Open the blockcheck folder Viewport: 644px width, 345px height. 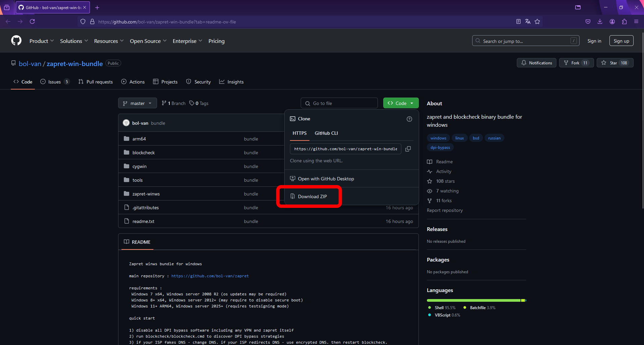[x=144, y=153]
